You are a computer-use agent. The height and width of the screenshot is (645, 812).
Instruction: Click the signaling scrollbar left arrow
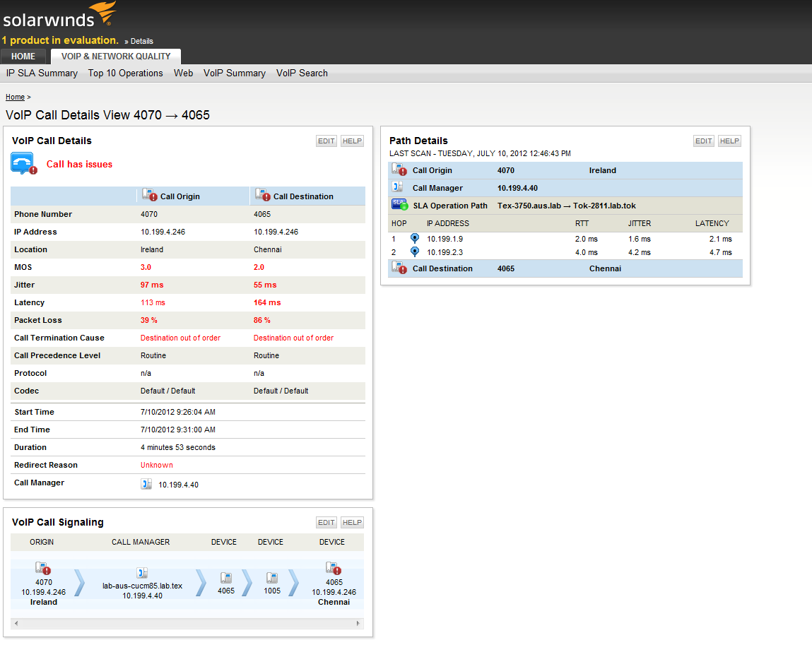click(x=16, y=623)
